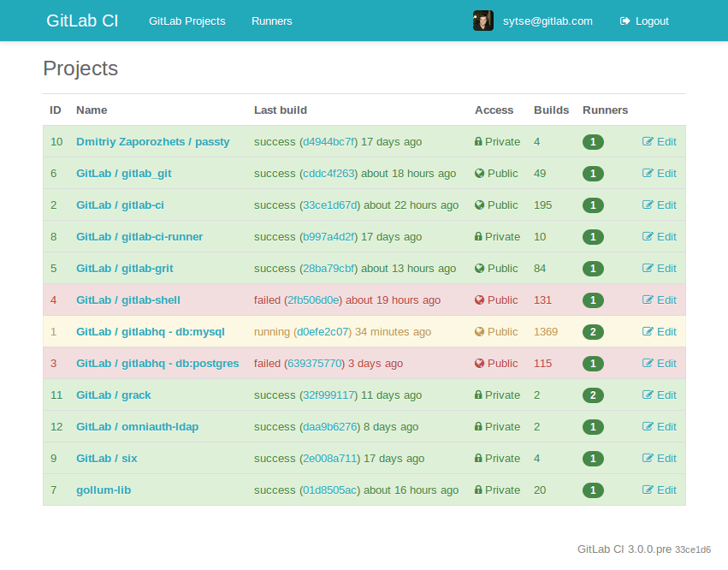728x570 pixels.
Task: Open the GitLab / gitlab-ci project
Action: click(120, 205)
